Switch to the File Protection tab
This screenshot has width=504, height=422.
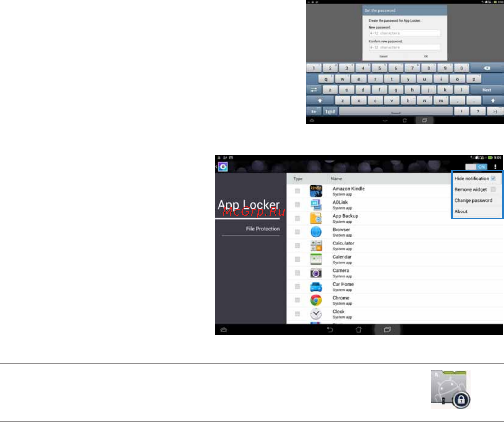click(263, 229)
